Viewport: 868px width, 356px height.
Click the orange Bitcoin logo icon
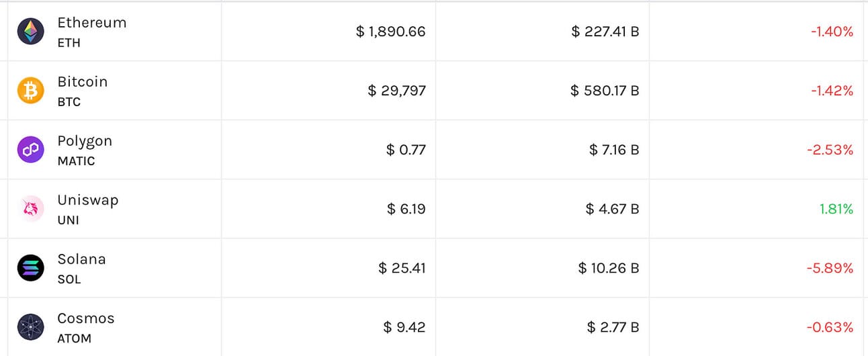[x=30, y=91]
